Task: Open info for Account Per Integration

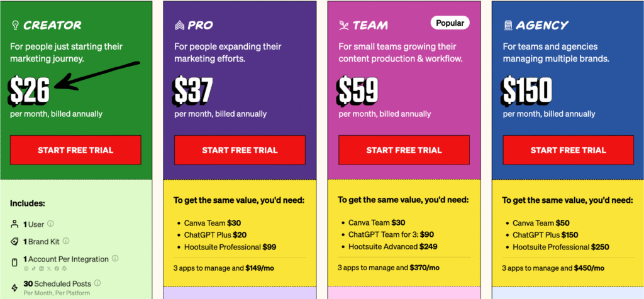Action: [x=116, y=259]
